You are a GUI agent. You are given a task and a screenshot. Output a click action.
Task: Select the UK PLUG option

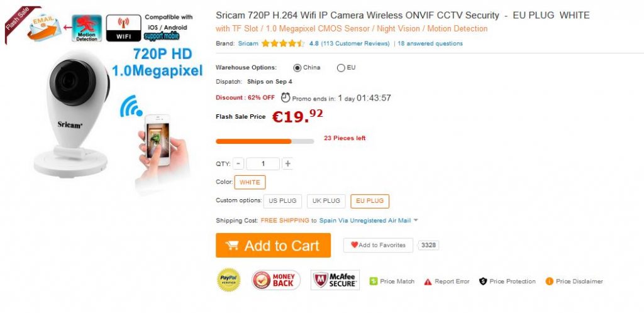pos(326,201)
